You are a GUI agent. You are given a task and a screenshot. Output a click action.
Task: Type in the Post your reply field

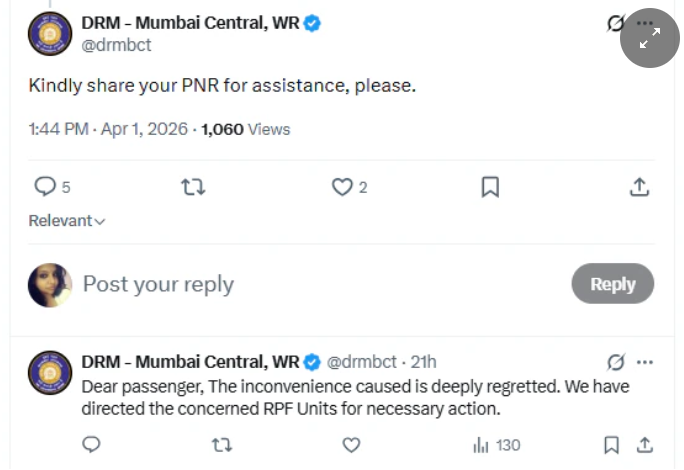click(x=300, y=284)
